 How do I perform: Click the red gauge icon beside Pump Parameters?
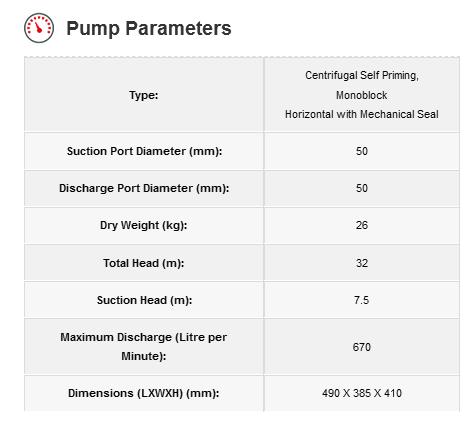[x=39, y=28]
